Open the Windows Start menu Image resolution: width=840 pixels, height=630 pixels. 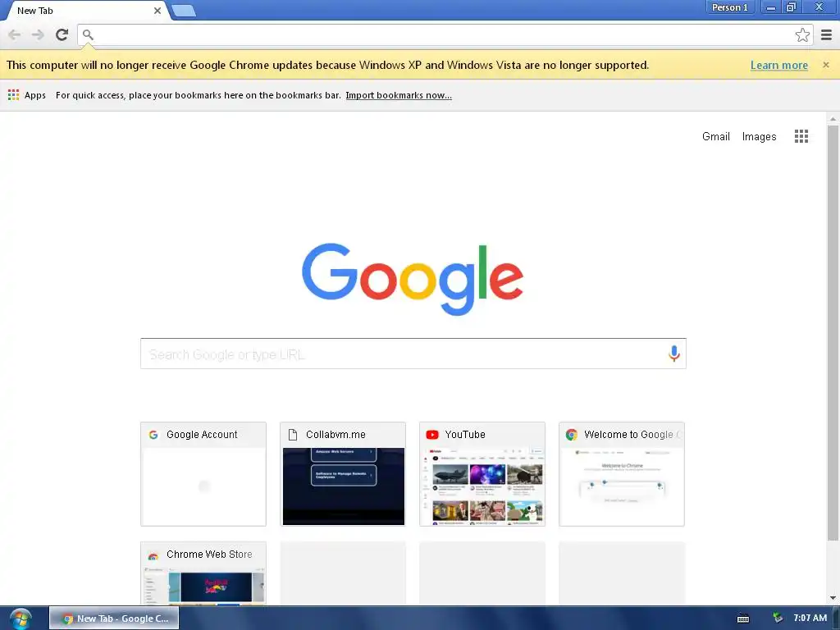(21, 619)
